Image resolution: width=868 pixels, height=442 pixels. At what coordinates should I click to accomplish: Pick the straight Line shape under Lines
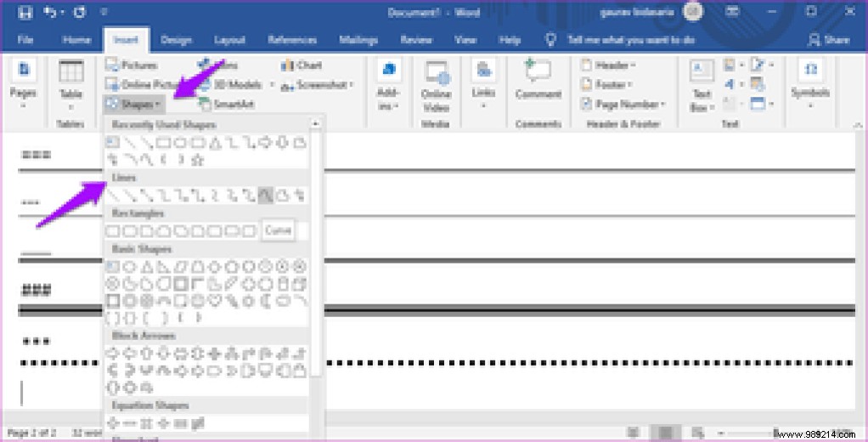coord(113,195)
